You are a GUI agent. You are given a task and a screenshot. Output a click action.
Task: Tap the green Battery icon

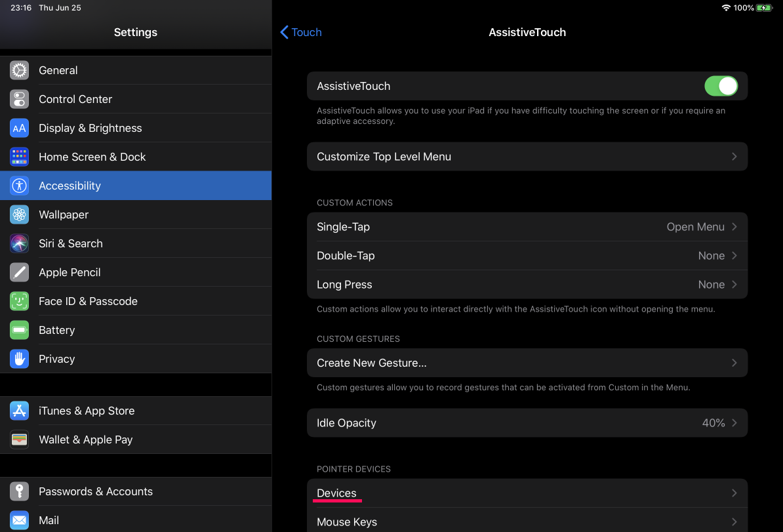pos(20,330)
